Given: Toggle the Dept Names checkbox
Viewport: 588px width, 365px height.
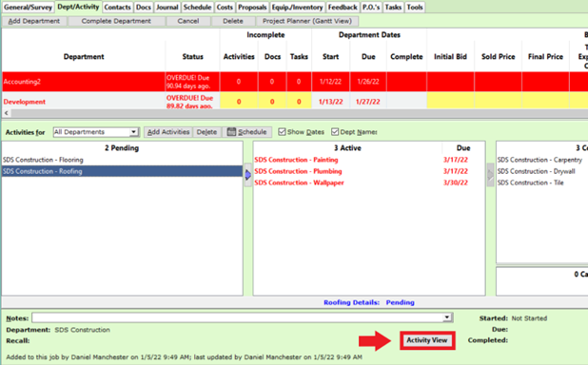Looking at the screenshot, I should pos(335,132).
